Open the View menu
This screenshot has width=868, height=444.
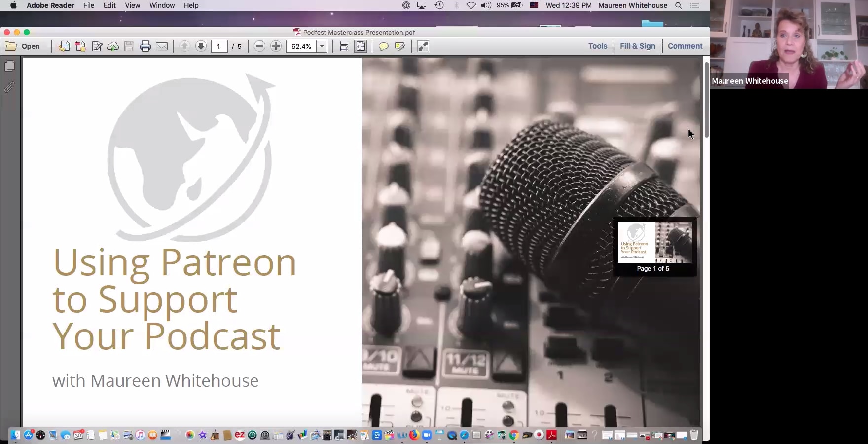click(x=132, y=5)
